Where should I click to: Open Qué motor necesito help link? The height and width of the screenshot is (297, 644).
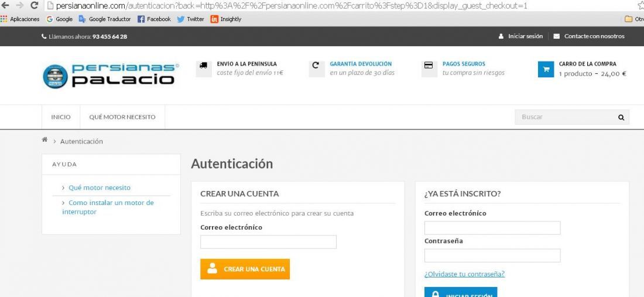tap(100, 187)
